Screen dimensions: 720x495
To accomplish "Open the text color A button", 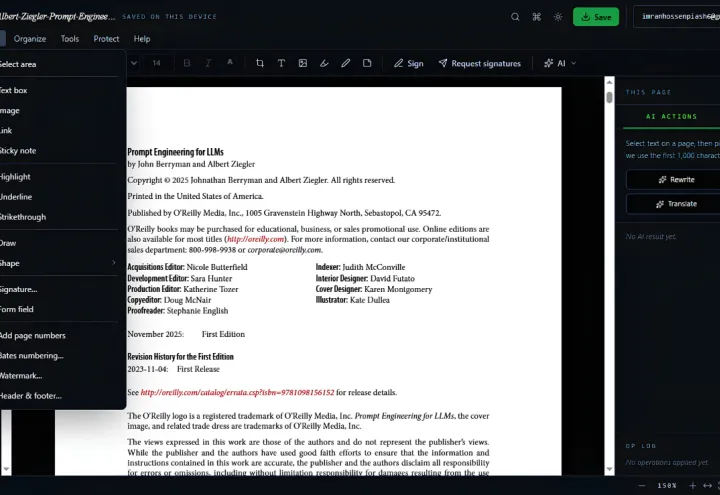I will [230, 63].
